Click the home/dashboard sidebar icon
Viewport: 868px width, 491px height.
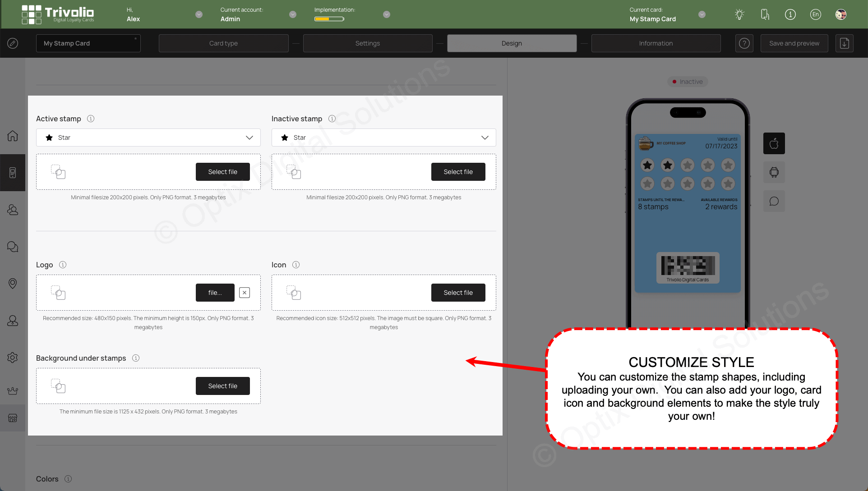pyautogui.click(x=13, y=135)
